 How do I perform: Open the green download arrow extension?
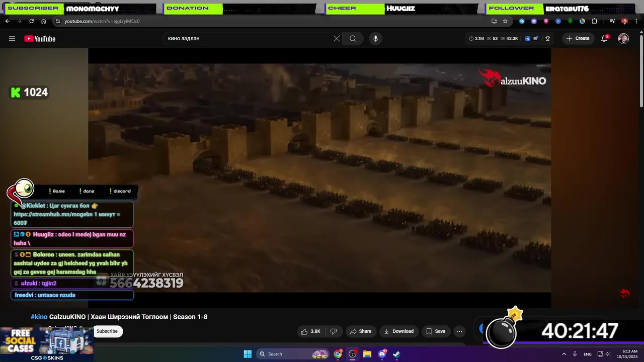point(570,21)
